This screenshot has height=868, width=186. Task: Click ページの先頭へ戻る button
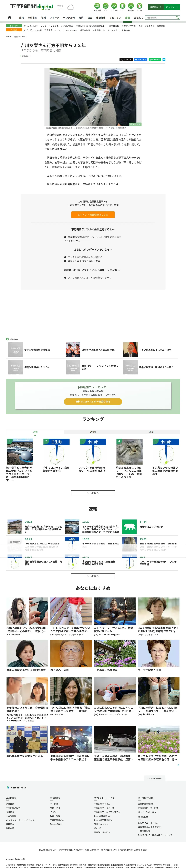155,778
